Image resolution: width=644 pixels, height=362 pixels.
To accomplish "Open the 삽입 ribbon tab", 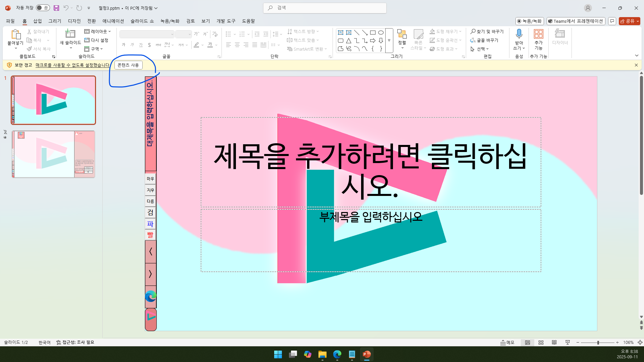I will click(38, 21).
